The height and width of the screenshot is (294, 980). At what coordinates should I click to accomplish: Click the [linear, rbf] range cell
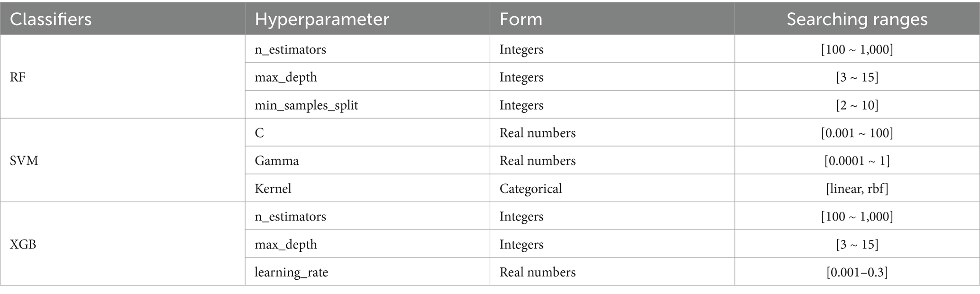[857, 189]
